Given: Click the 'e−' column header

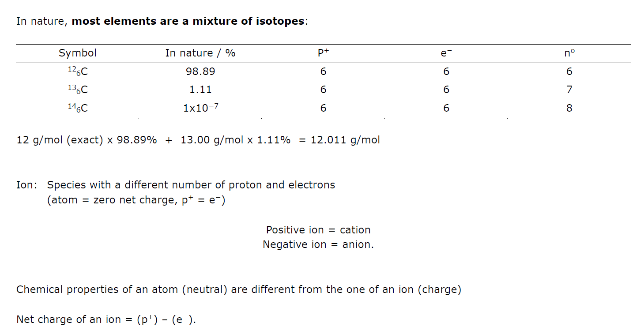Looking at the screenshot, I should pyautogui.click(x=446, y=53).
